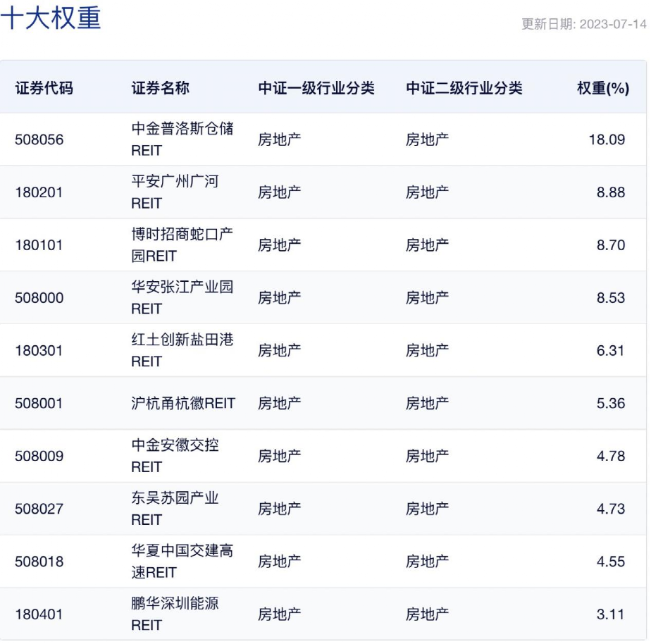Click the name 博时招商蛇口产园REIT
Viewport: 651px width, 644px height.
(x=182, y=245)
